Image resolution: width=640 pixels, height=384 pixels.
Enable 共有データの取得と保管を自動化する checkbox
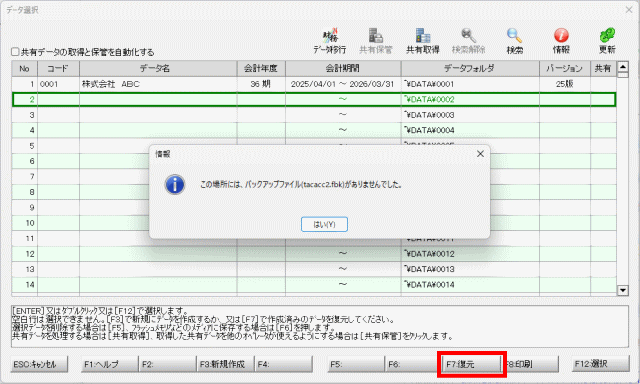pos(15,52)
